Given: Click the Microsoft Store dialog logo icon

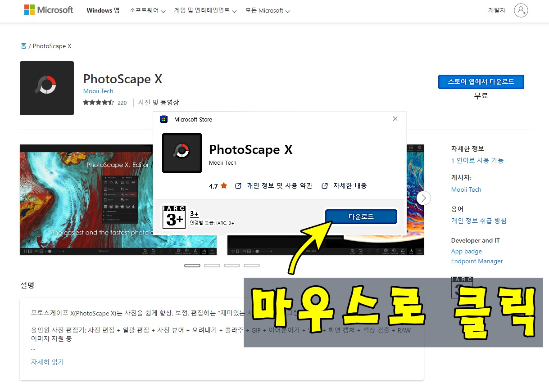Looking at the screenshot, I should 164,119.
